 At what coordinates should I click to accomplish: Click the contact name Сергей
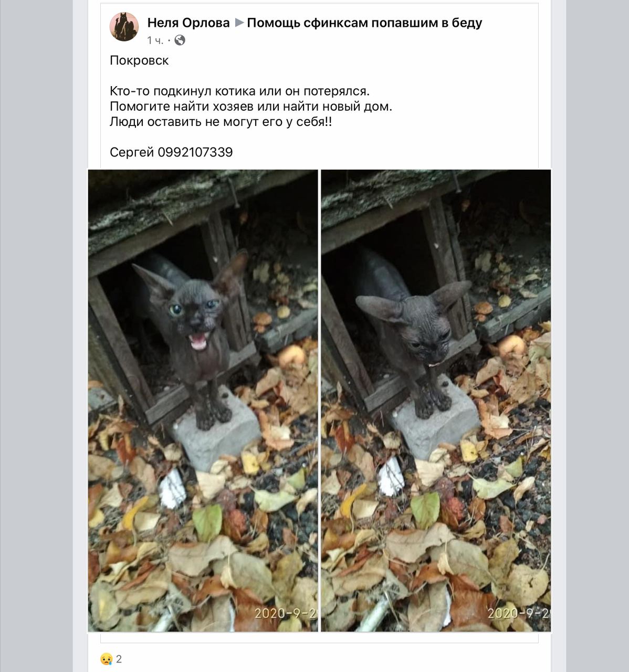(132, 152)
